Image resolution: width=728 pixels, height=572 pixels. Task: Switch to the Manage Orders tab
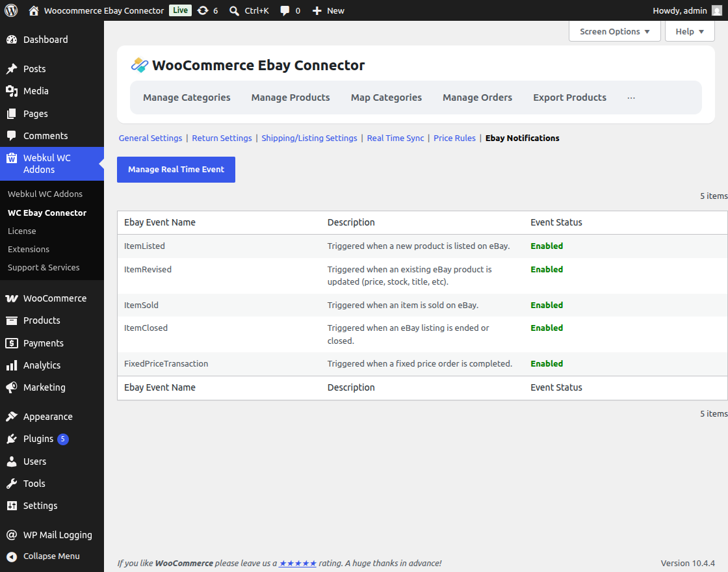click(477, 97)
